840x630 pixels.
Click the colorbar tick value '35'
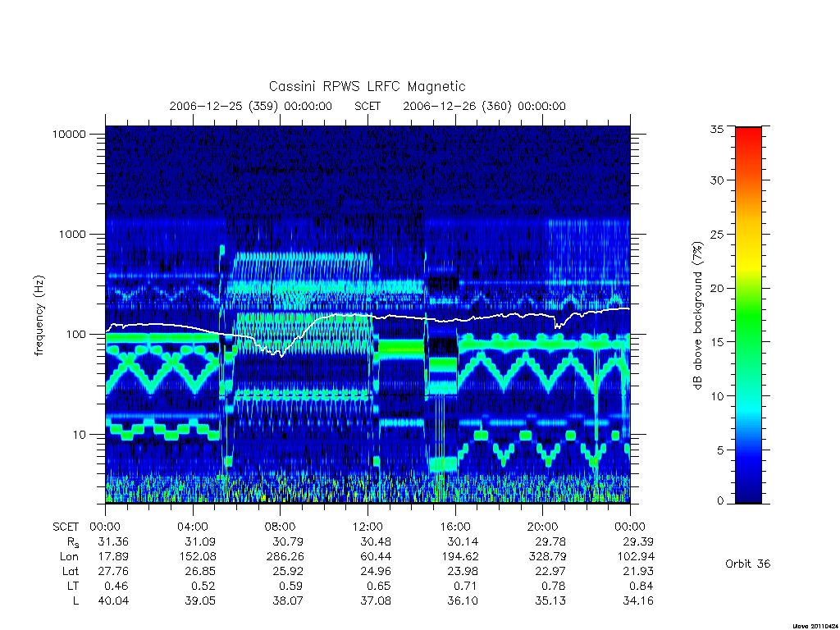pos(716,129)
